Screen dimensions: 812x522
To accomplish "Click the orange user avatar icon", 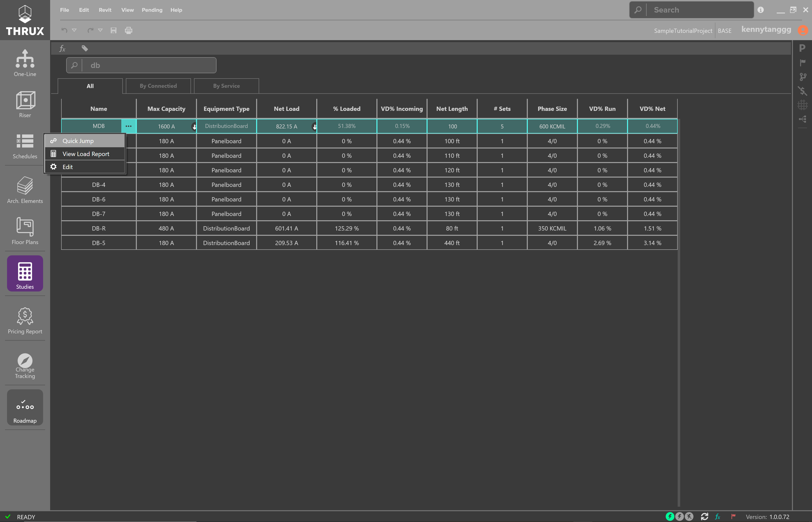I will click(x=803, y=30).
